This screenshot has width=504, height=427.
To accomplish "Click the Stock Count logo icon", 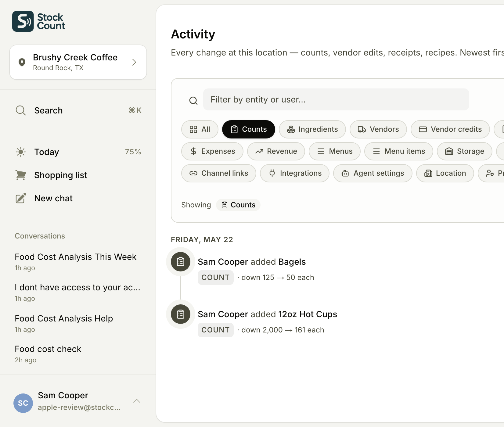I will click(x=23, y=21).
